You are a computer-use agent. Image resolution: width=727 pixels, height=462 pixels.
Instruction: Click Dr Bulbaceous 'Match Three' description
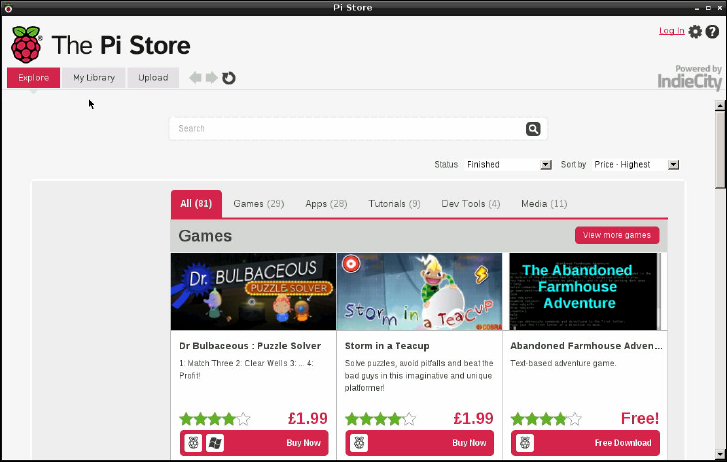pyautogui.click(x=247, y=369)
